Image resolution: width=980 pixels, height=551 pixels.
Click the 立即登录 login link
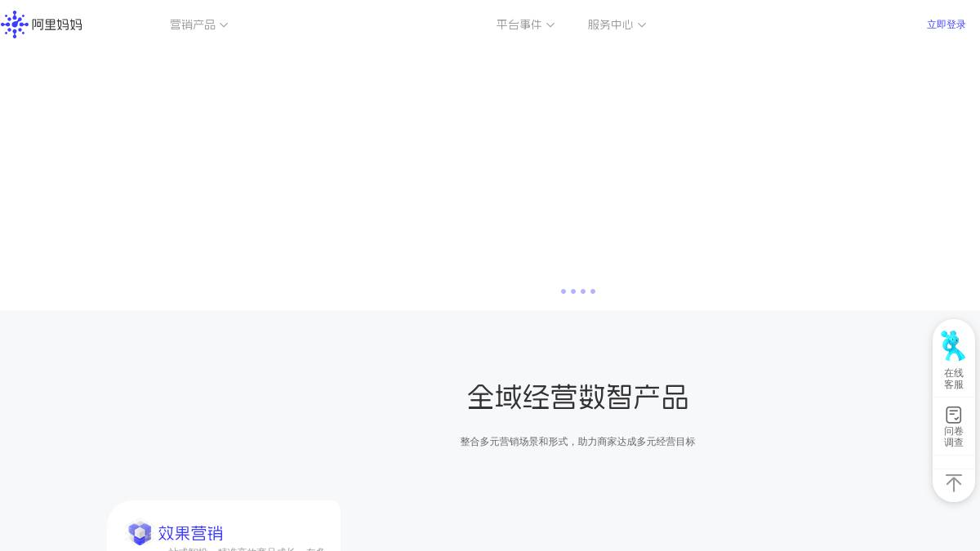(x=946, y=24)
